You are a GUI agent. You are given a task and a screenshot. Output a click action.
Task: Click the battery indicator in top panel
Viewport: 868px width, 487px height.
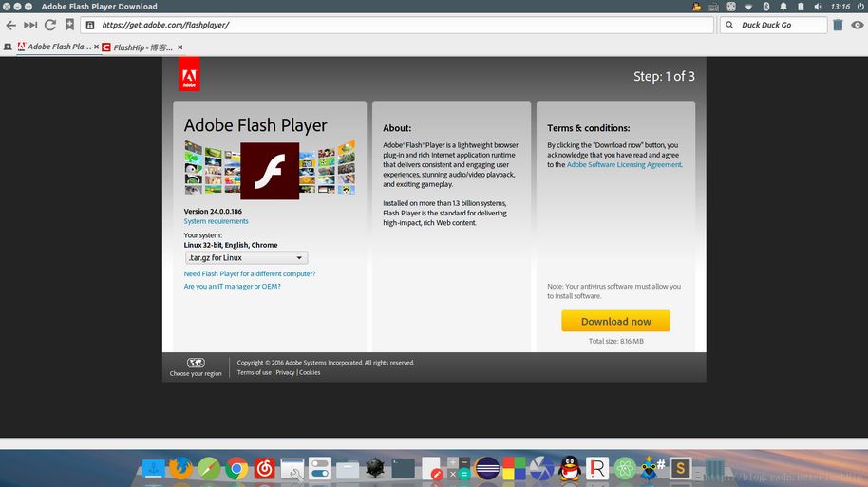801,7
